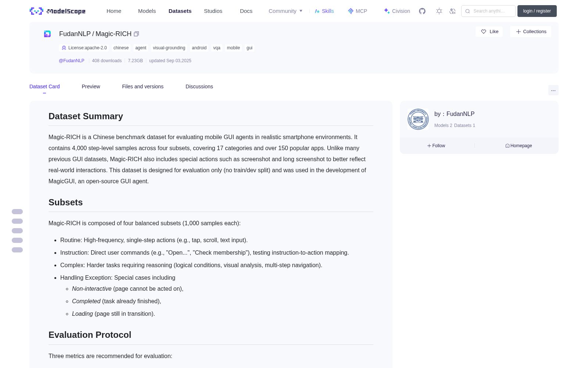
Task: Click the android tag
Action: [x=199, y=48]
